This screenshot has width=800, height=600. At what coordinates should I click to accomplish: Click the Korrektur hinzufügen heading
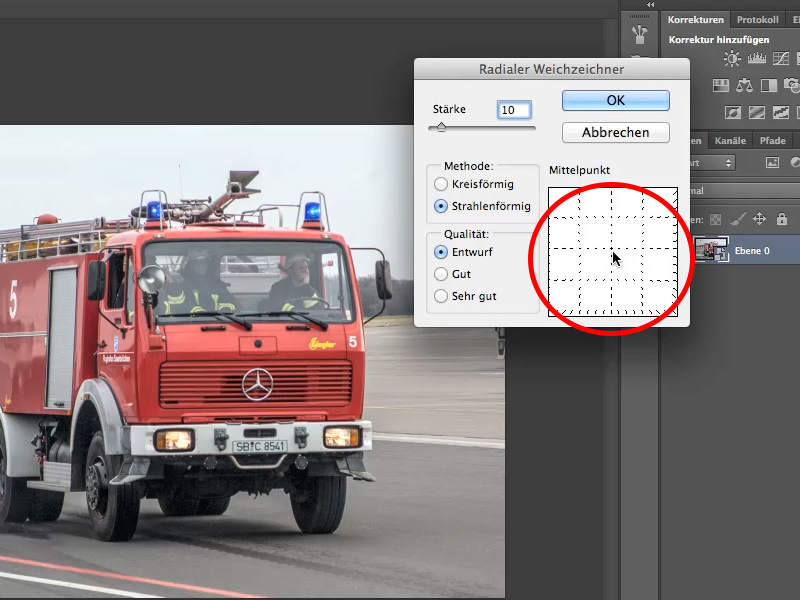[x=719, y=39]
